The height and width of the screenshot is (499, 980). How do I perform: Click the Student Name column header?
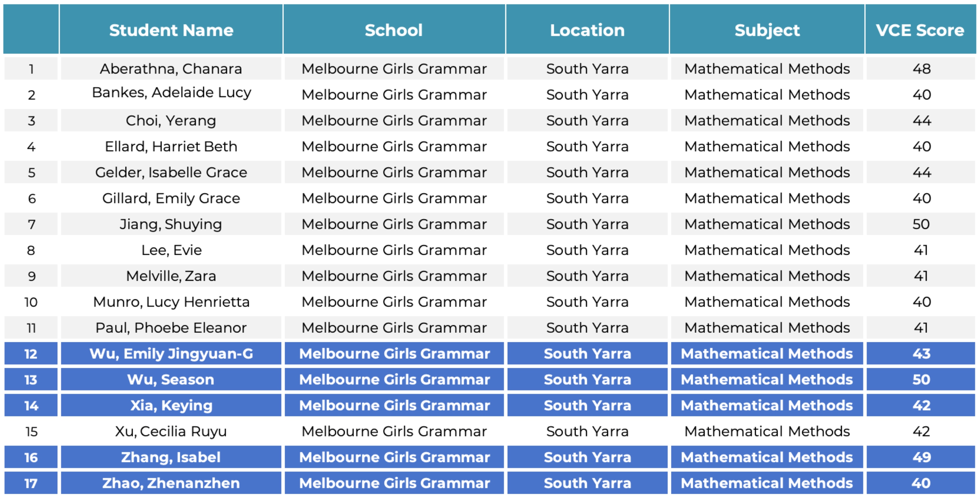(171, 30)
